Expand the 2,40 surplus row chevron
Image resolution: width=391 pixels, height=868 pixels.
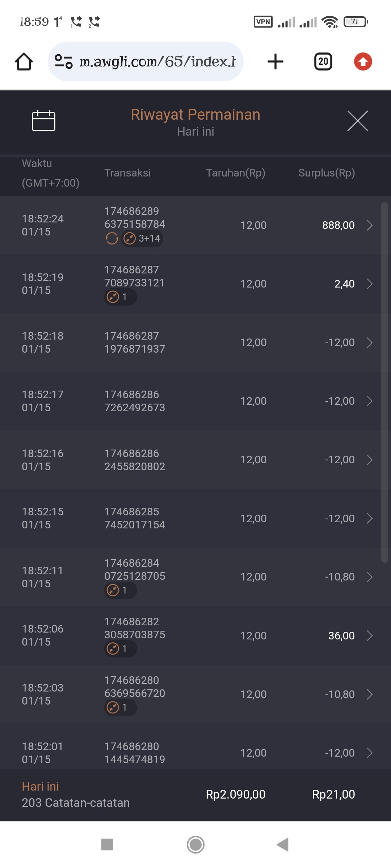click(x=370, y=284)
